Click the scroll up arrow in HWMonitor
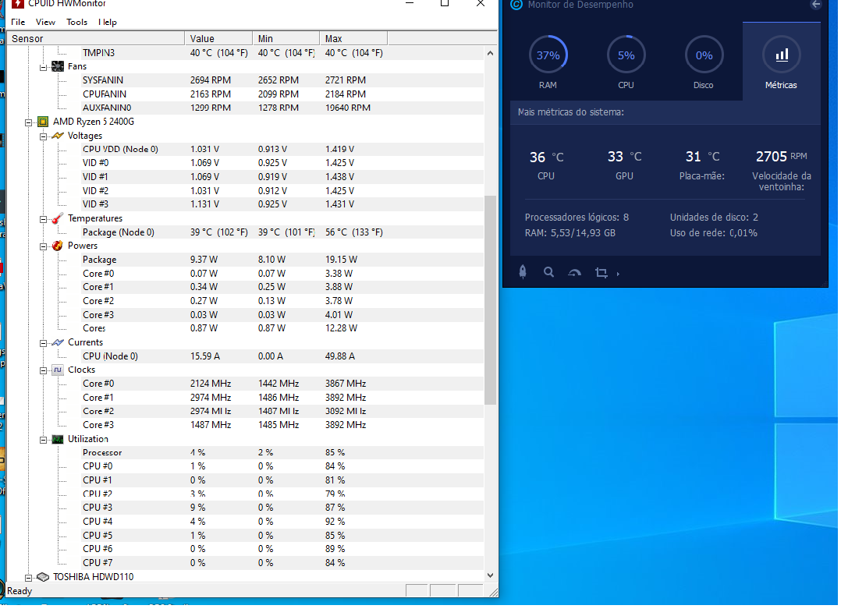The height and width of the screenshot is (616, 841). pyautogui.click(x=490, y=53)
